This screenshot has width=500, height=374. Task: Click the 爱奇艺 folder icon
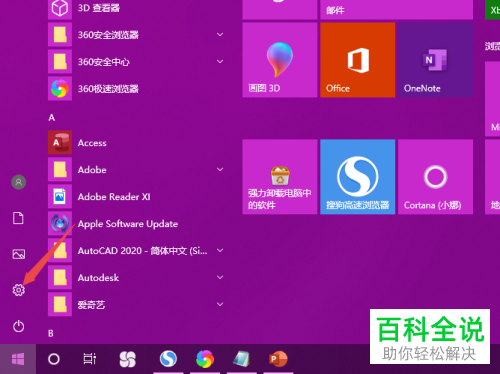(60, 304)
